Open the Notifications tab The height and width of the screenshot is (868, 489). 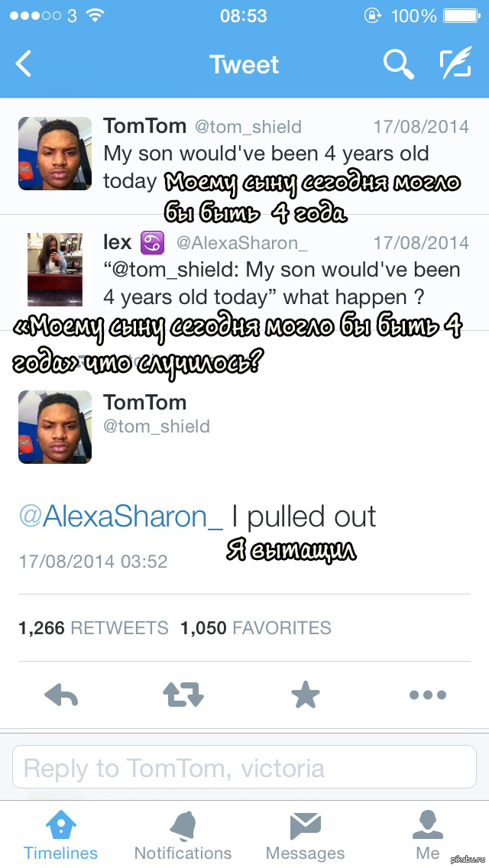point(183,835)
